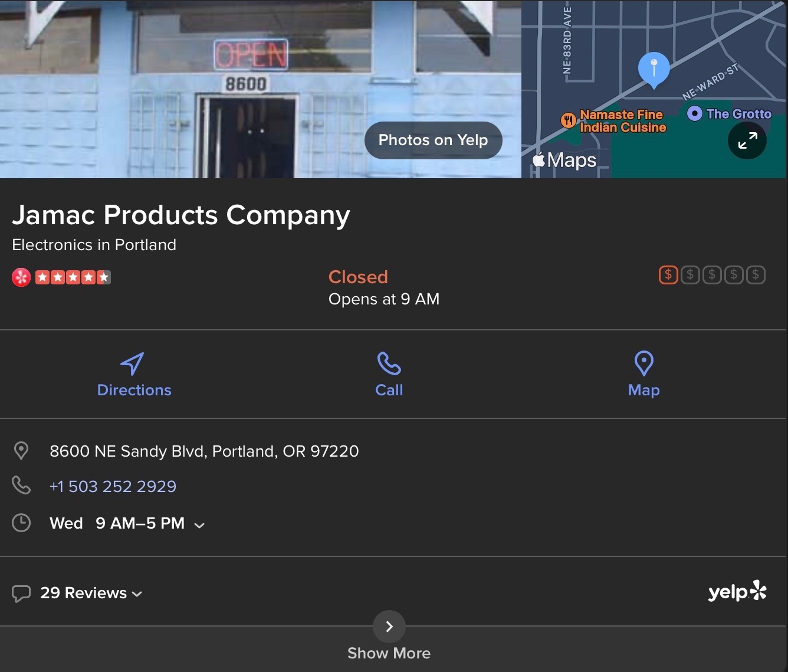This screenshot has height=672, width=788.
Task: Click the address 8600 NE Sandy Blvd text
Action: click(x=204, y=451)
